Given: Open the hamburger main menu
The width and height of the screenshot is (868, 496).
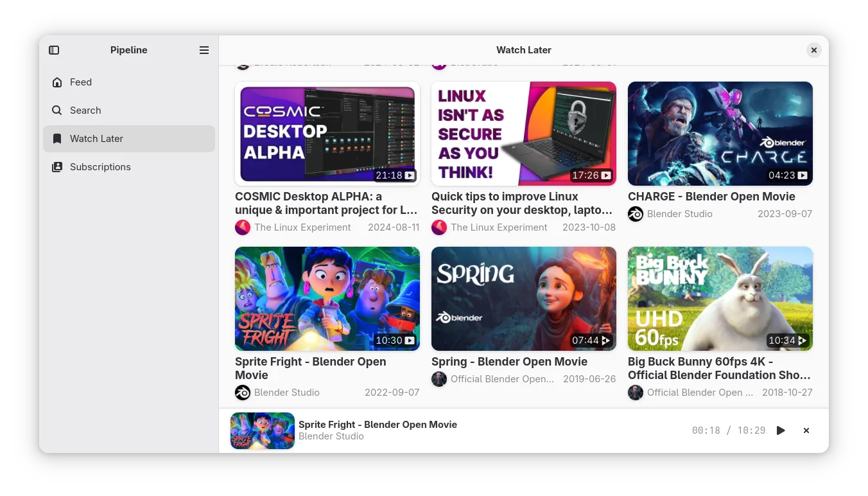Looking at the screenshot, I should click(204, 50).
